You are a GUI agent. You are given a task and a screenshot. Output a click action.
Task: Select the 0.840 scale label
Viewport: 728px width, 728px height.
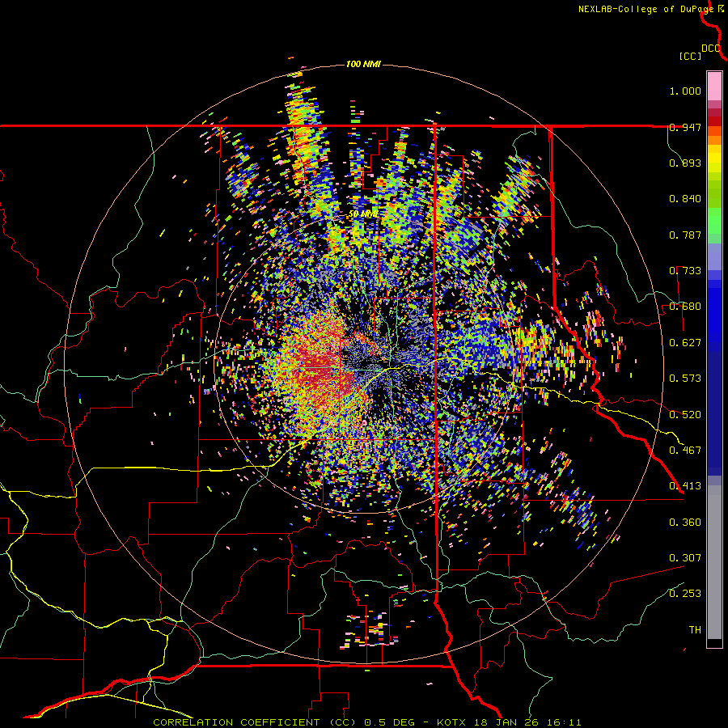coord(685,199)
